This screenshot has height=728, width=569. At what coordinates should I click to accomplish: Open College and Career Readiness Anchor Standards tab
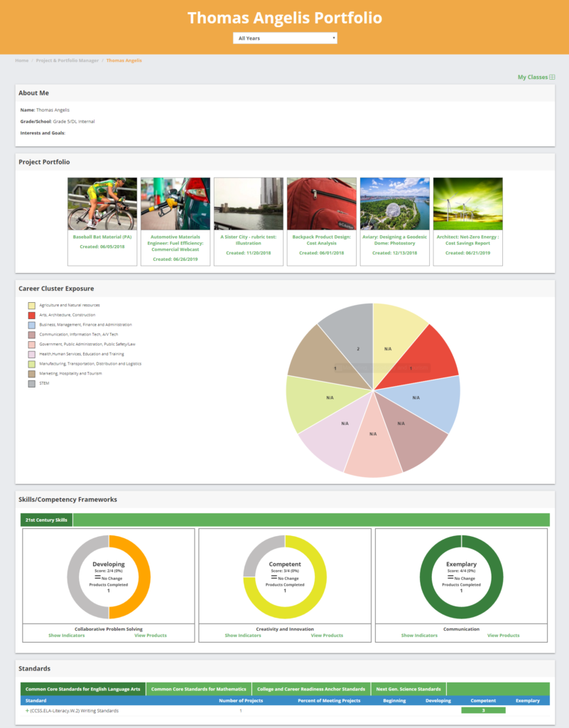coord(311,689)
